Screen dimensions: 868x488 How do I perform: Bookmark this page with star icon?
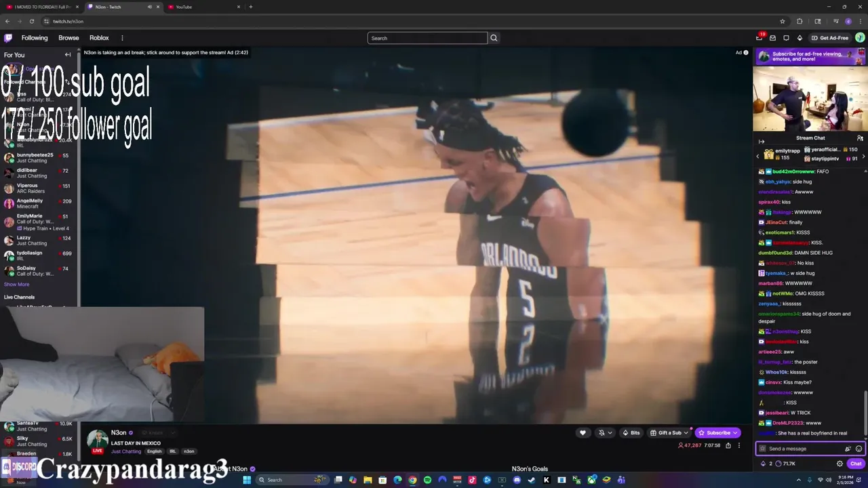783,21
